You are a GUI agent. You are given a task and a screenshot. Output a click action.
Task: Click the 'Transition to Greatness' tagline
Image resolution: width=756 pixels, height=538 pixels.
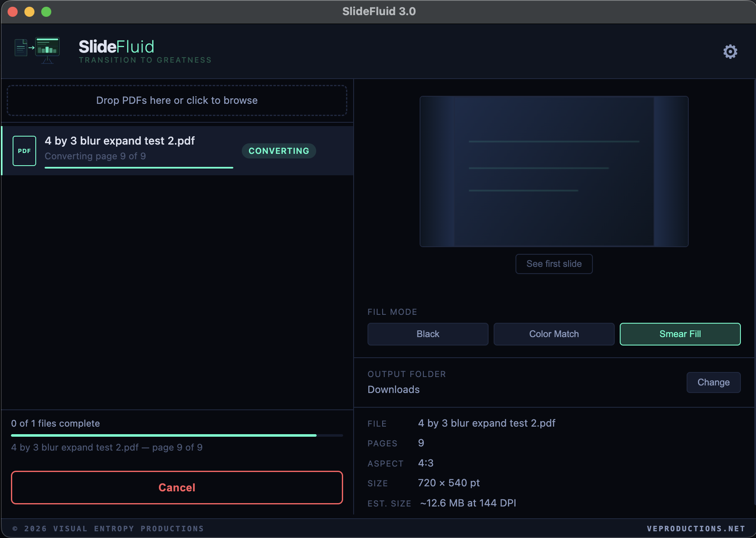[145, 60]
